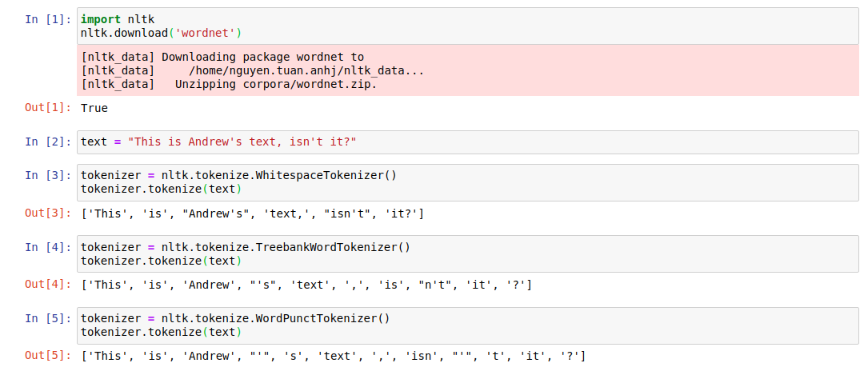The image size is (868, 371).
Task: Click the WhitespaceTokenizer result list output
Action: click(x=252, y=213)
